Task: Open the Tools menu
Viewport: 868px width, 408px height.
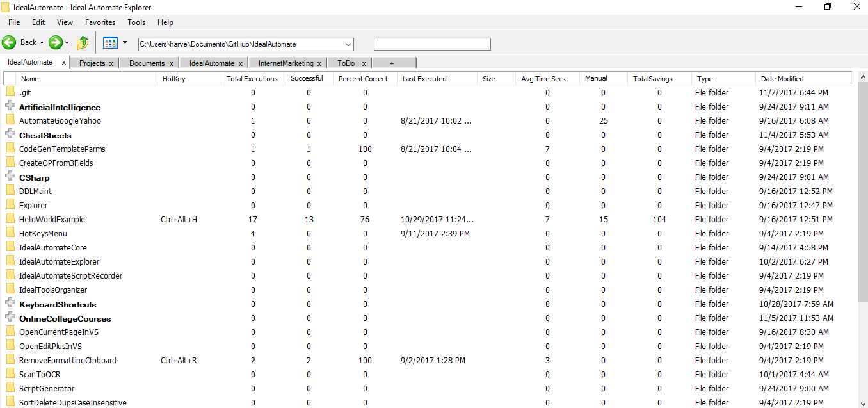Action: 136,22
